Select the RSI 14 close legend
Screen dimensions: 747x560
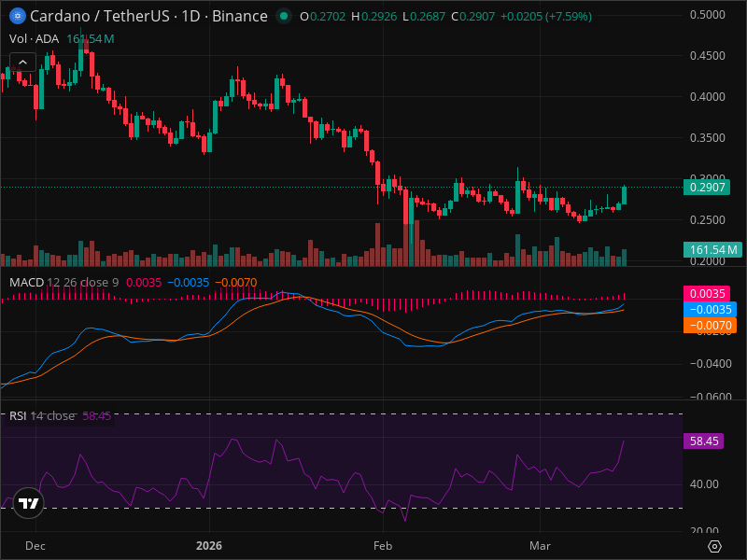(42, 415)
